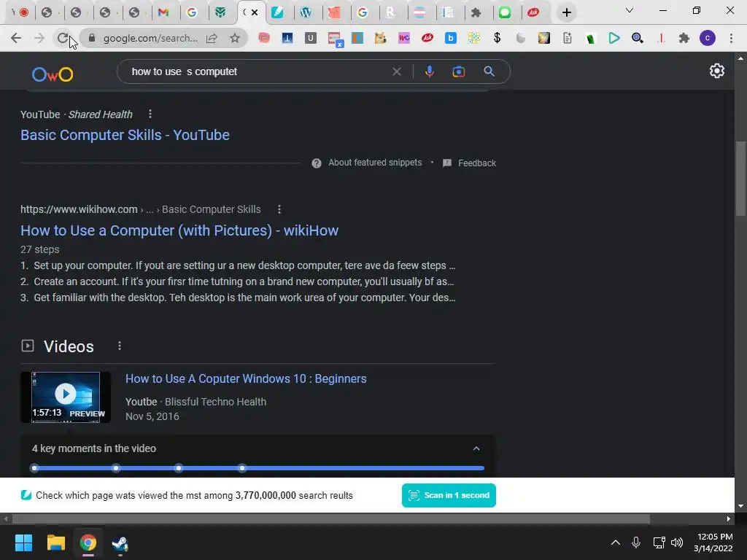Share this page from the address bar
Screen dimensions: 747x560
tap(212, 38)
